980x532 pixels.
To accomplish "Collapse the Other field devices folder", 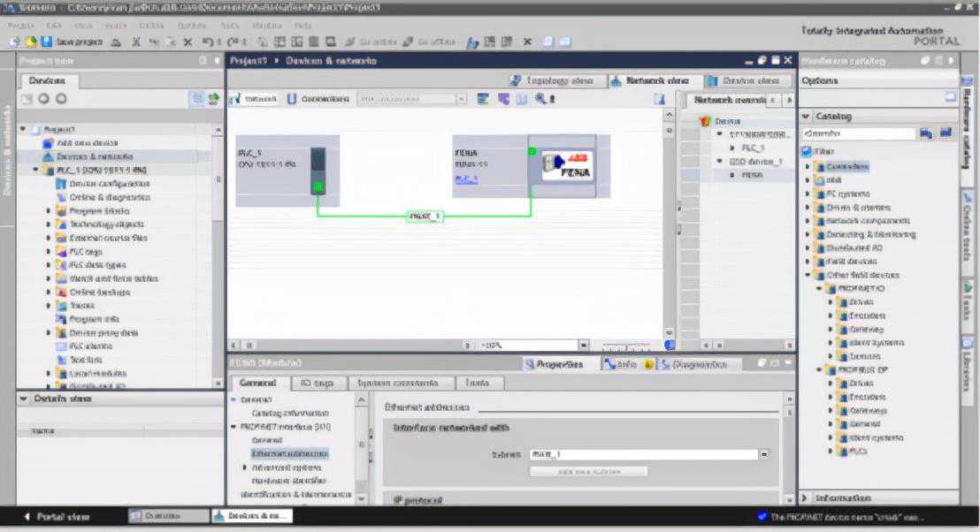I will (x=808, y=275).
